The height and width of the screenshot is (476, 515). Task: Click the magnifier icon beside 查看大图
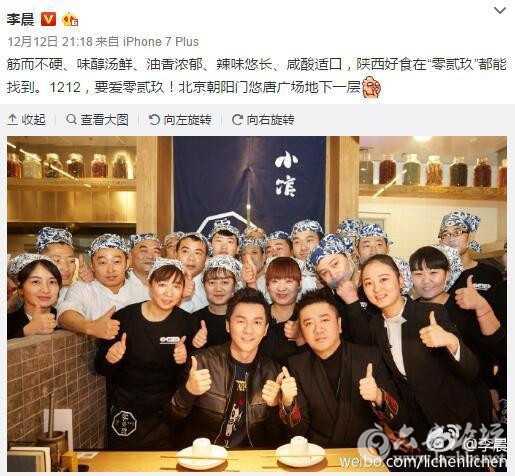(x=71, y=119)
